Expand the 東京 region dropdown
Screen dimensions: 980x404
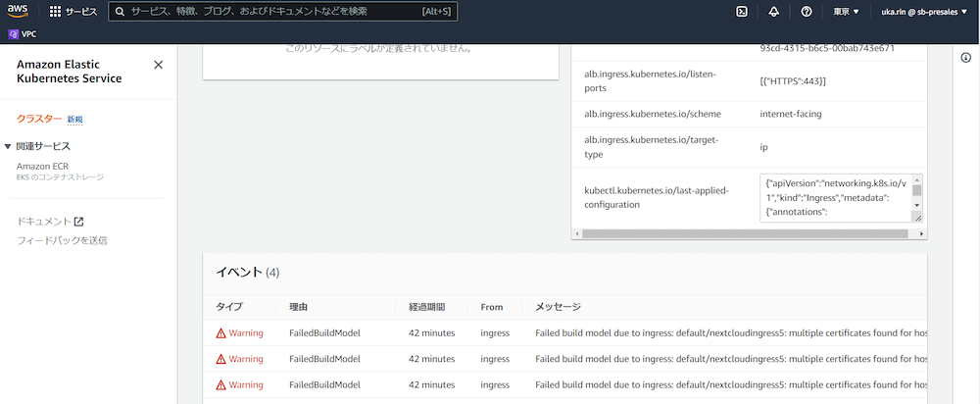(845, 12)
